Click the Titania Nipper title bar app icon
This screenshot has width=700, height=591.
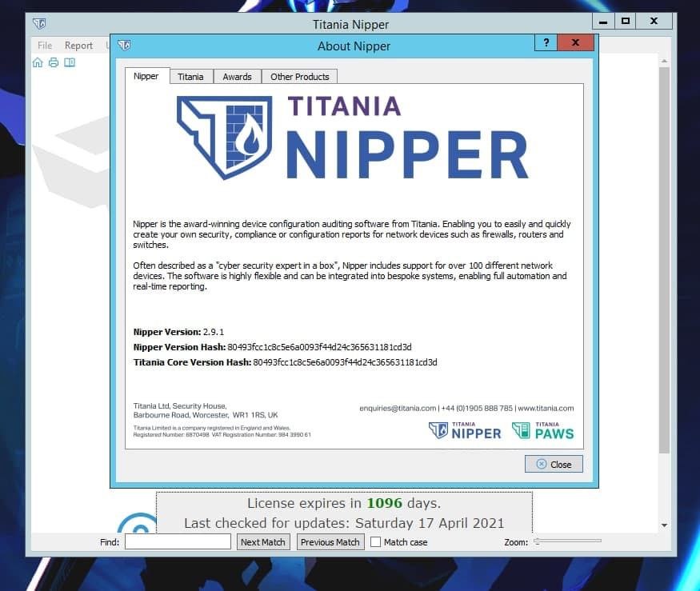tap(39, 24)
